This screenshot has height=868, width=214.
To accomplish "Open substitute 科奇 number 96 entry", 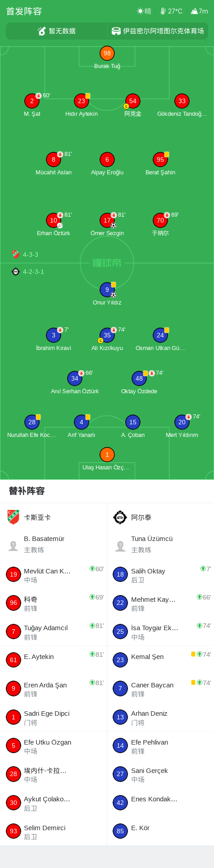I will click(54, 603).
